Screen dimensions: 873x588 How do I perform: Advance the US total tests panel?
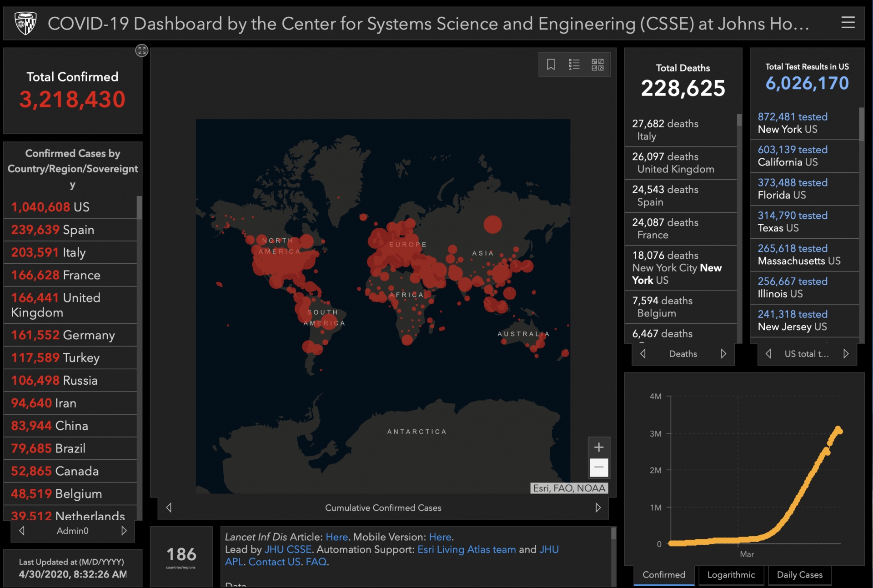pos(846,354)
